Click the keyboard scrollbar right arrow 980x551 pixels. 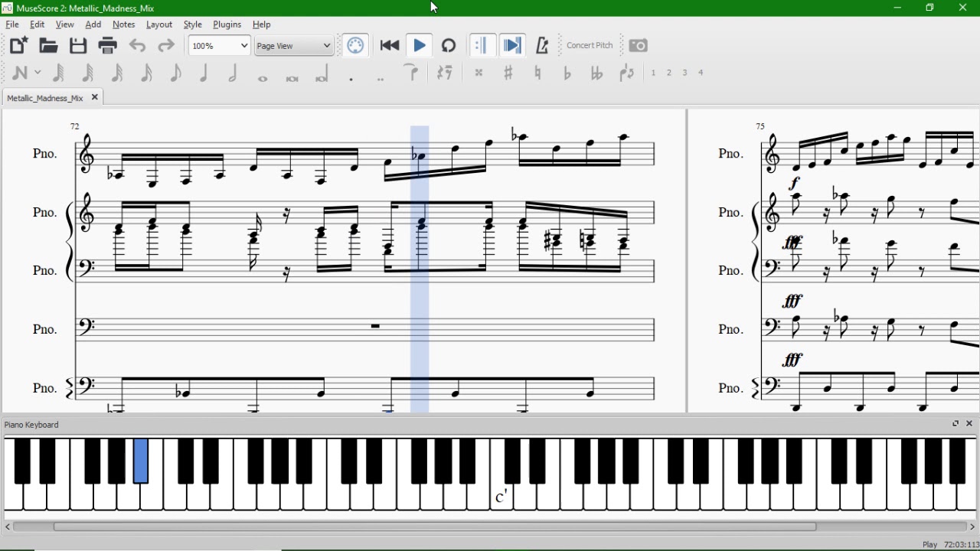[972, 527]
